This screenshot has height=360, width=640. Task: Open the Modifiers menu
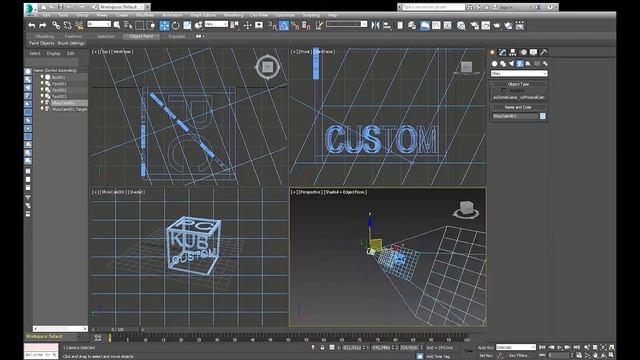(145, 15)
